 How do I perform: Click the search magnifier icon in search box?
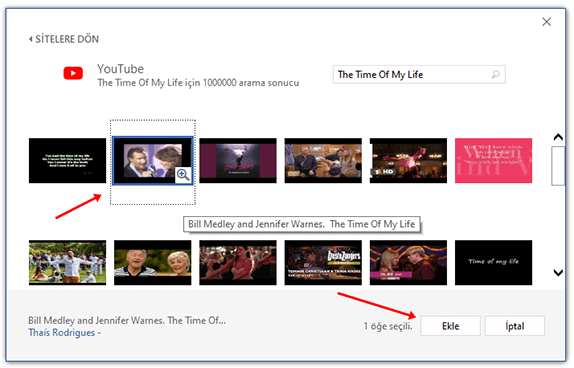495,75
